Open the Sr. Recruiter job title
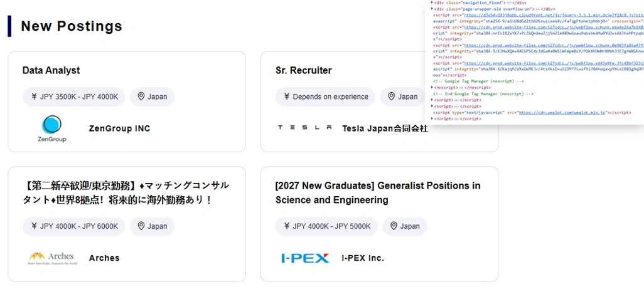The image size is (644, 292). tap(303, 70)
